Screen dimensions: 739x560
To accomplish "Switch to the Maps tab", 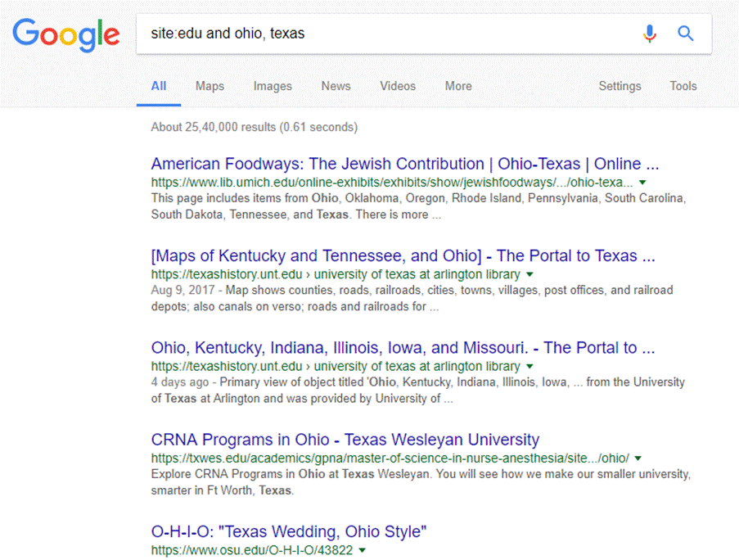I will 210,86.
